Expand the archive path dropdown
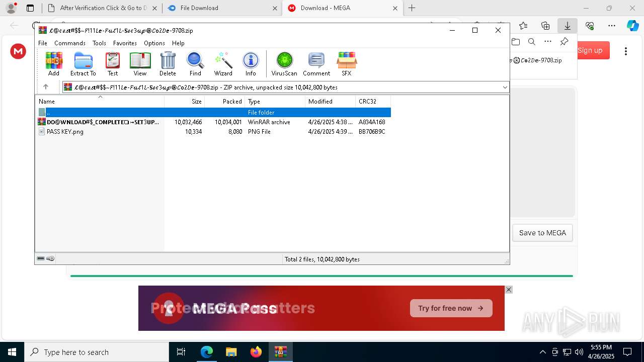This screenshot has width=644, height=362. point(505,87)
